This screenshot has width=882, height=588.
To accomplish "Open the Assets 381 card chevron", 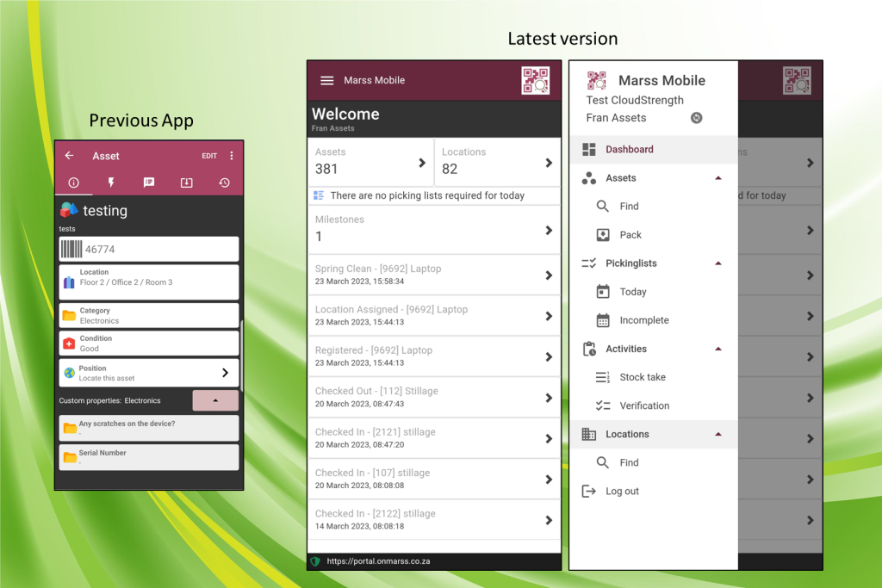I will click(x=422, y=163).
